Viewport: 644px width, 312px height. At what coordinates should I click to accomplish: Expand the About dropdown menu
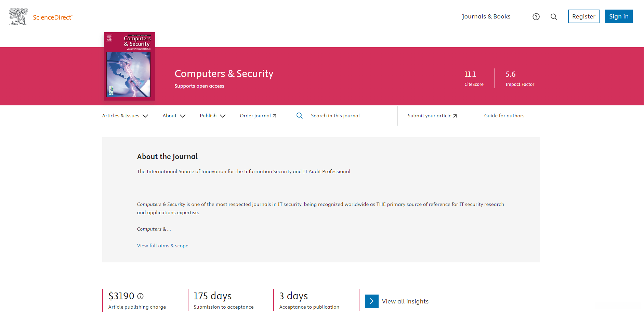click(x=174, y=116)
